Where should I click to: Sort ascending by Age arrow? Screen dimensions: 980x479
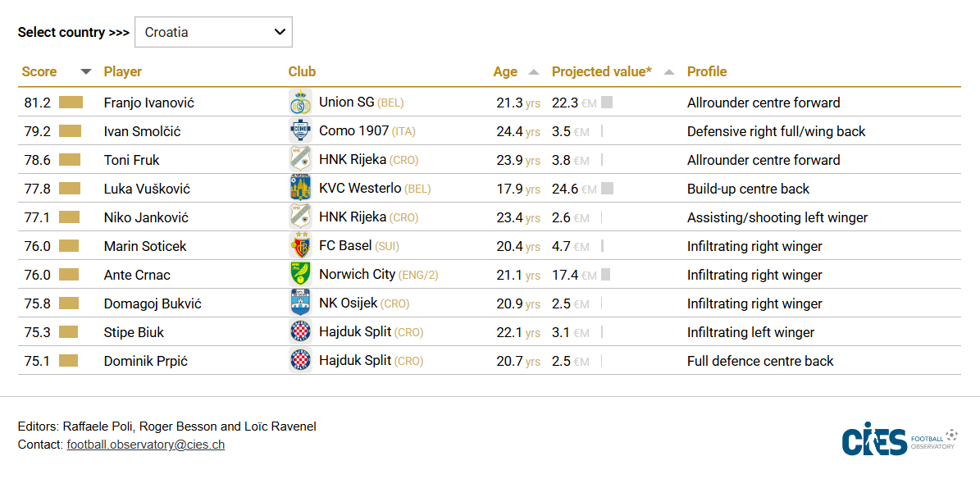534,72
